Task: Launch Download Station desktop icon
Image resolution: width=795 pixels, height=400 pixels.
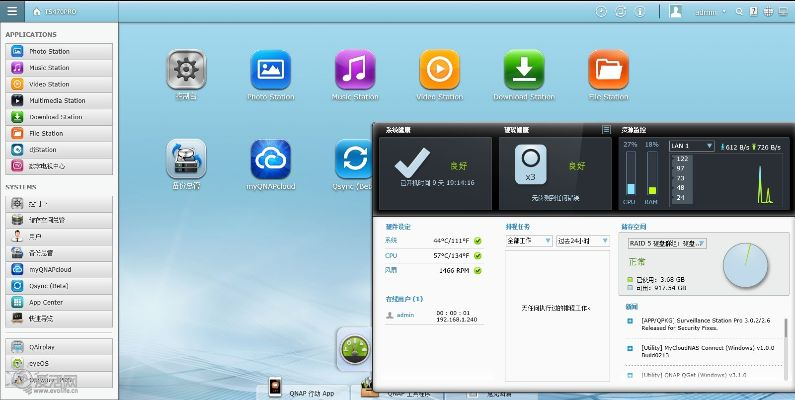Action: click(524, 75)
